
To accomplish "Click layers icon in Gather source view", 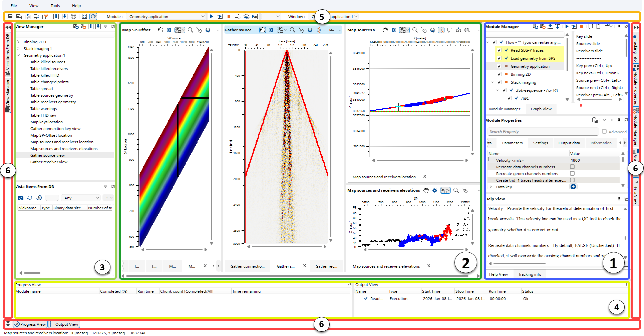I will [x=310, y=30].
